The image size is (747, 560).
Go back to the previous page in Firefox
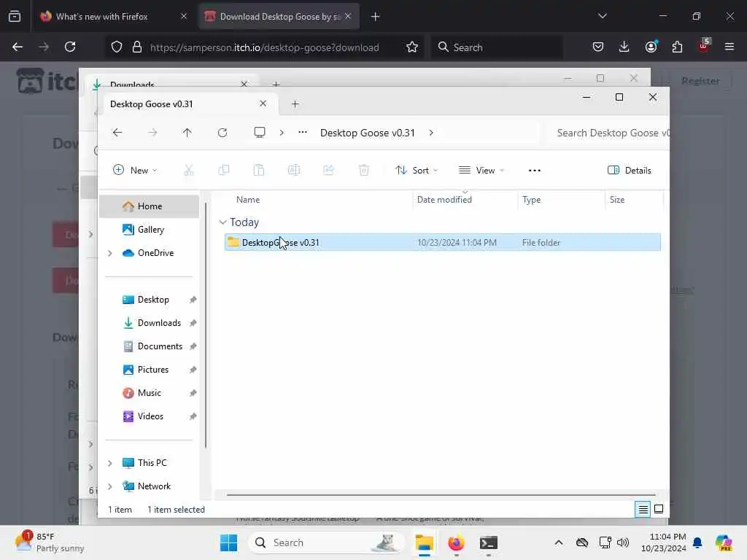[18, 47]
